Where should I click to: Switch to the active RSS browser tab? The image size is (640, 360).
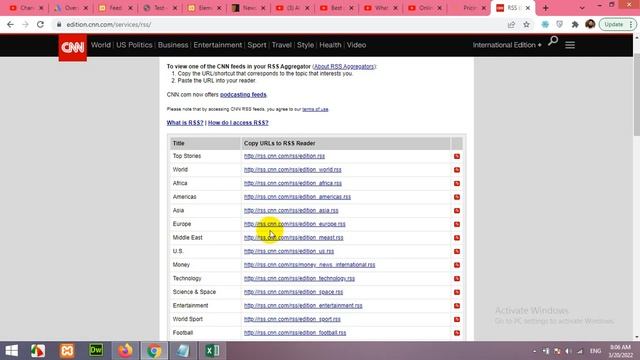point(513,8)
